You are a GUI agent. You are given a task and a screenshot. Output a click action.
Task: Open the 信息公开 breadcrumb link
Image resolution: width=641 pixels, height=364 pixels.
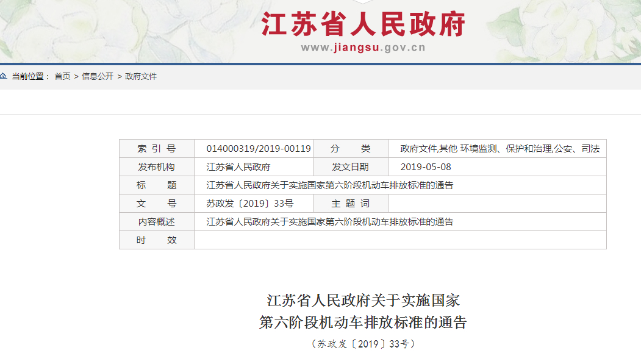pyautogui.click(x=98, y=76)
